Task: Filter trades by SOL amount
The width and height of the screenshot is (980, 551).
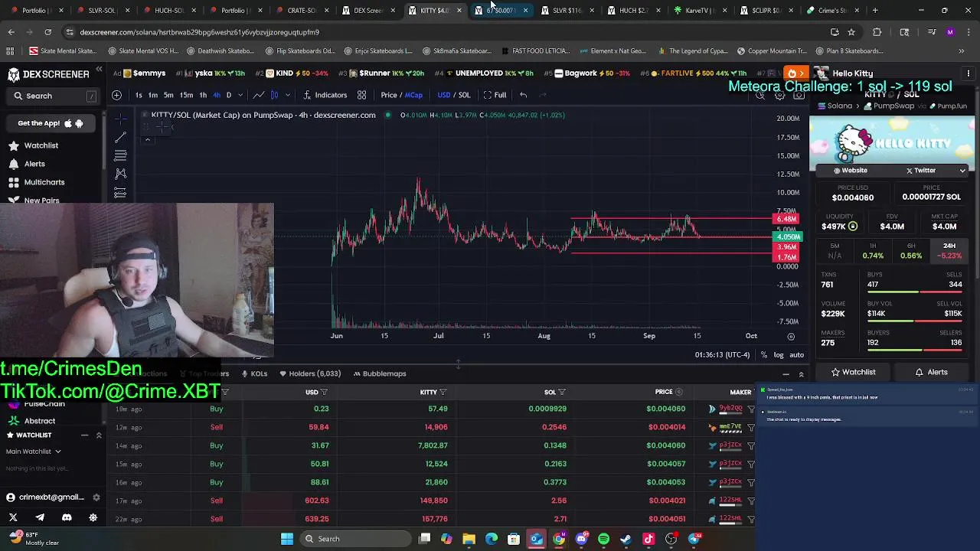Action: (562, 392)
